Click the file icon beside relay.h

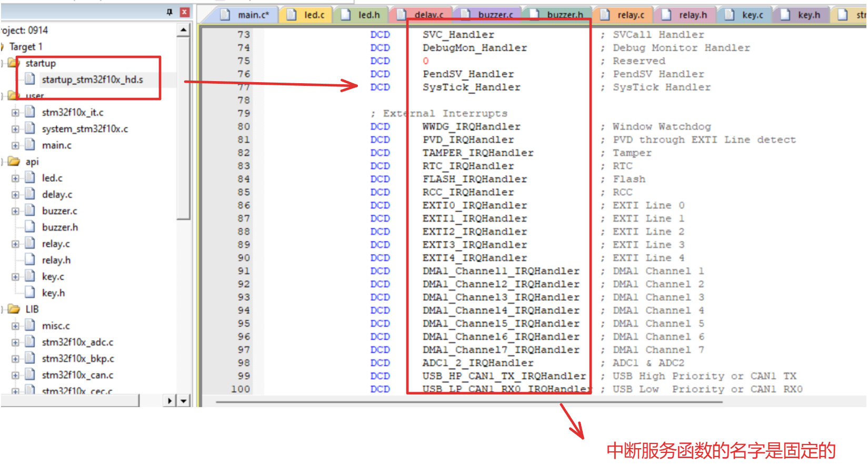pyautogui.click(x=31, y=260)
